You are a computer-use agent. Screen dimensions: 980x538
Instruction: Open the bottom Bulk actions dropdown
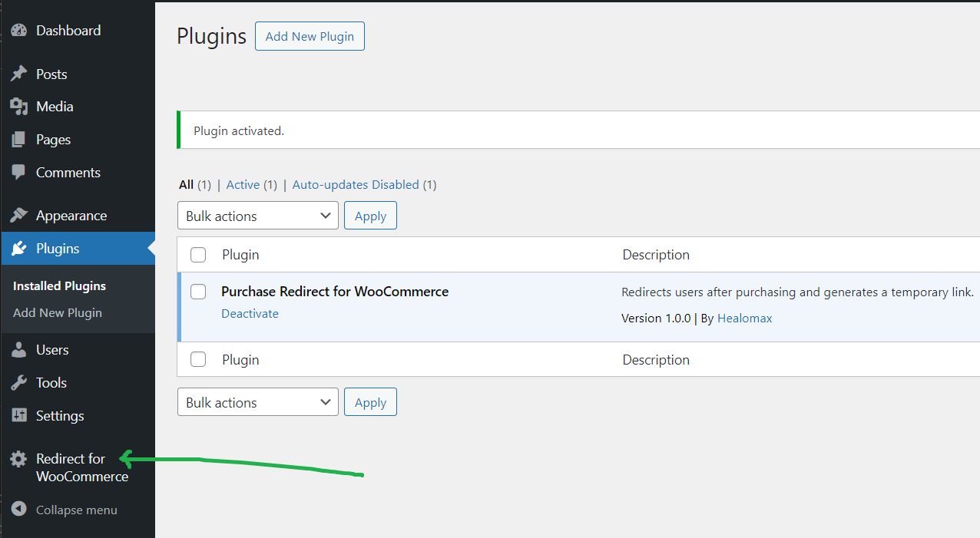[x=258, y=402]
